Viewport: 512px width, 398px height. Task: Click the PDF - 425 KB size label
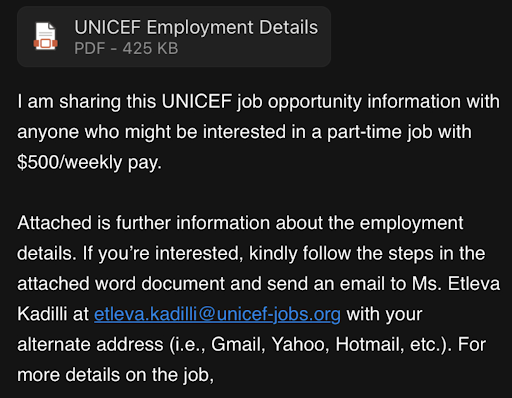click(126, 48)
